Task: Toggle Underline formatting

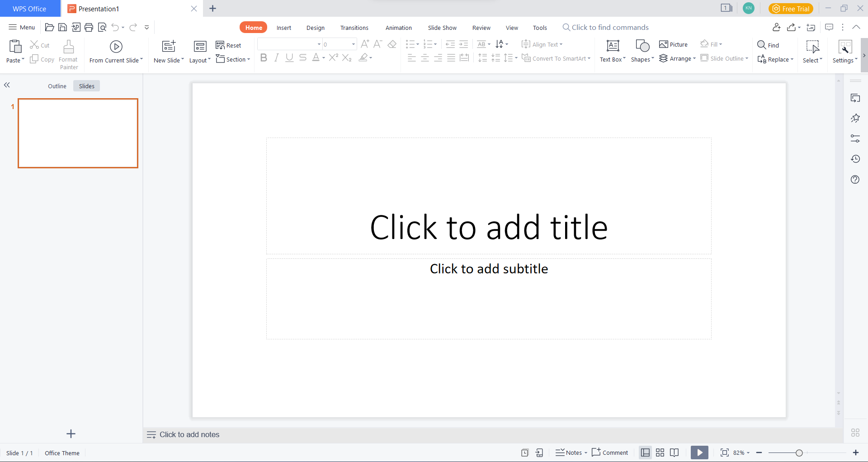Action: point(289,57)
